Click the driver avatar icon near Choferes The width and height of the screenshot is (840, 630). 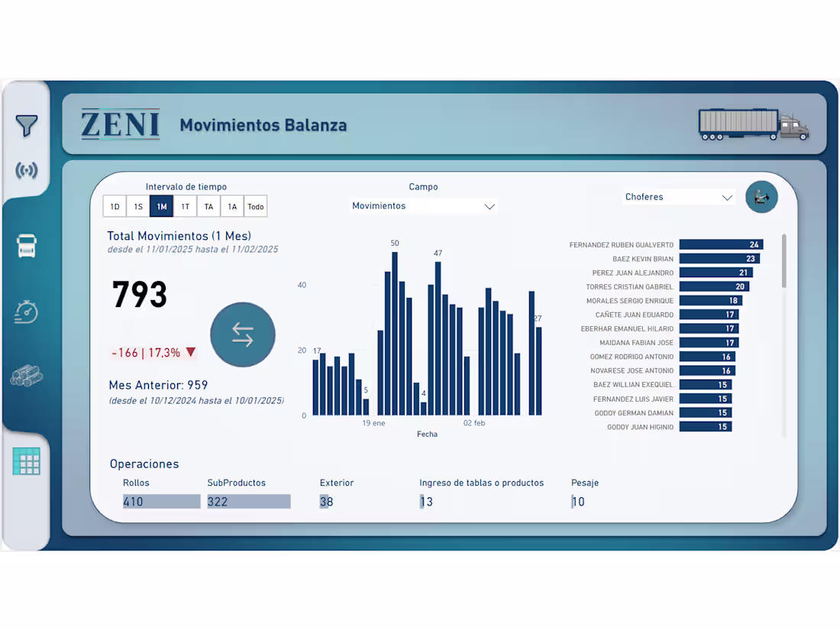pyautogui.click(x=761, y=196)
